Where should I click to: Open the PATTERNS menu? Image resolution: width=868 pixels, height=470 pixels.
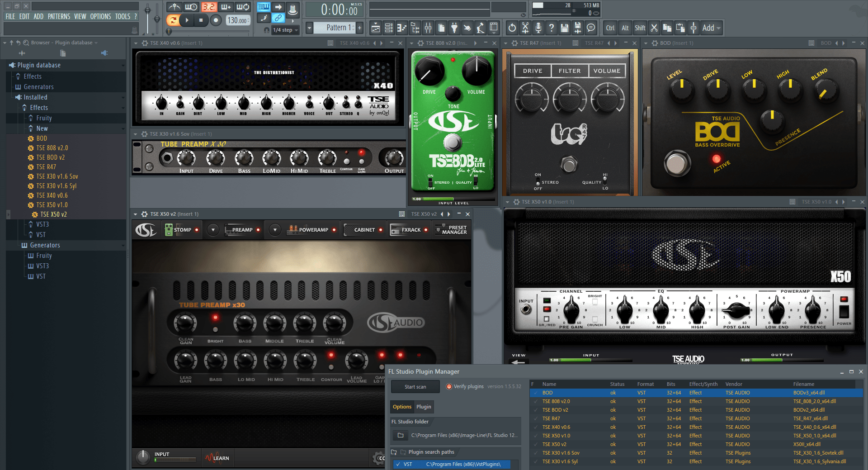coord(59,16)
